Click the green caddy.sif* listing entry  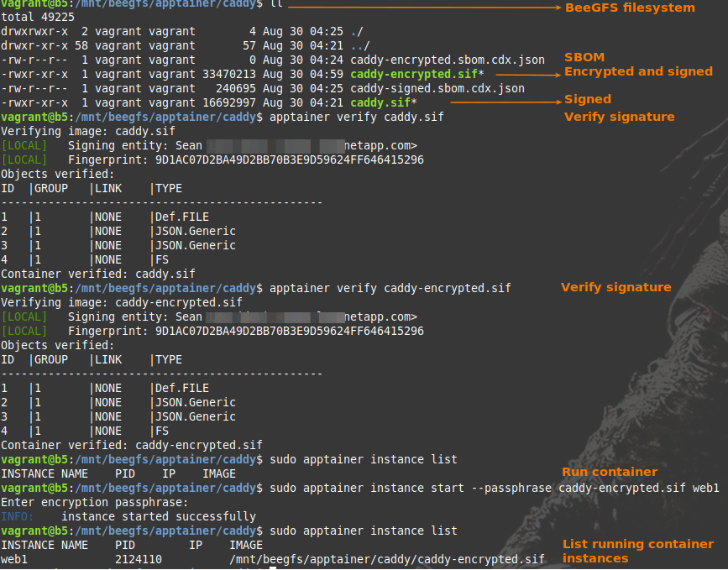[x=384, y=102]
